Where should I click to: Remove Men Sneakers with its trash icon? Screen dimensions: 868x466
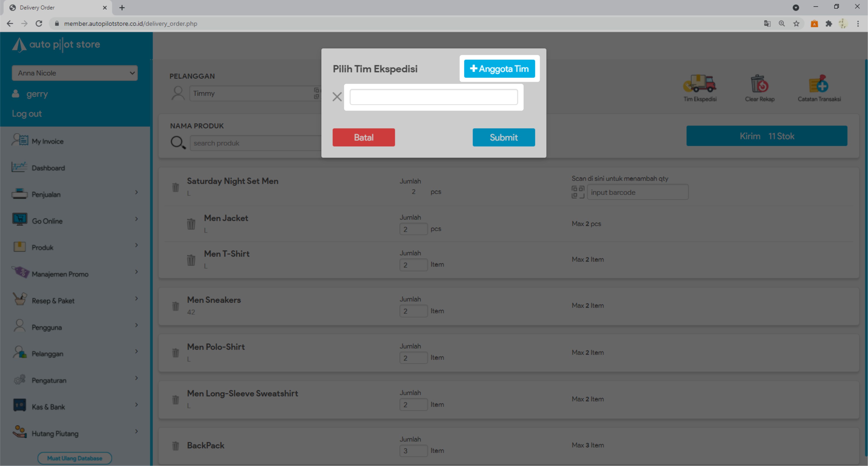(176, 306)
